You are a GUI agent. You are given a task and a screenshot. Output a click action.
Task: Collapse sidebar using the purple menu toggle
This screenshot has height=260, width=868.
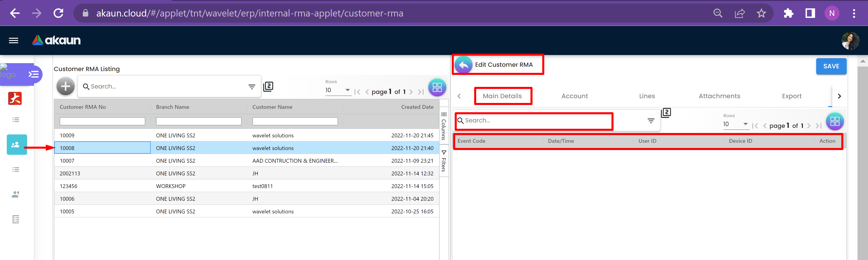[34, 74]
